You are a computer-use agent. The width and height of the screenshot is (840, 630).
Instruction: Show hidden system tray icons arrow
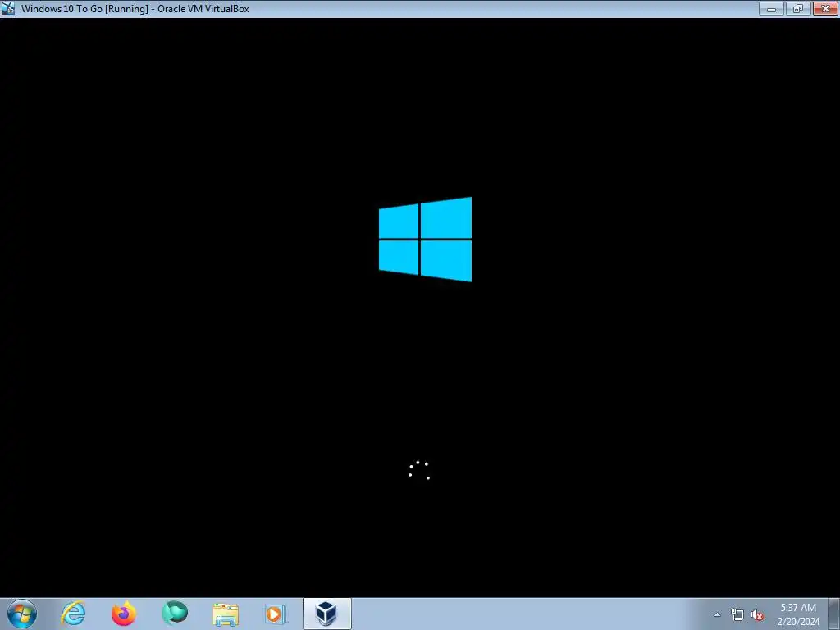point(717,614)
